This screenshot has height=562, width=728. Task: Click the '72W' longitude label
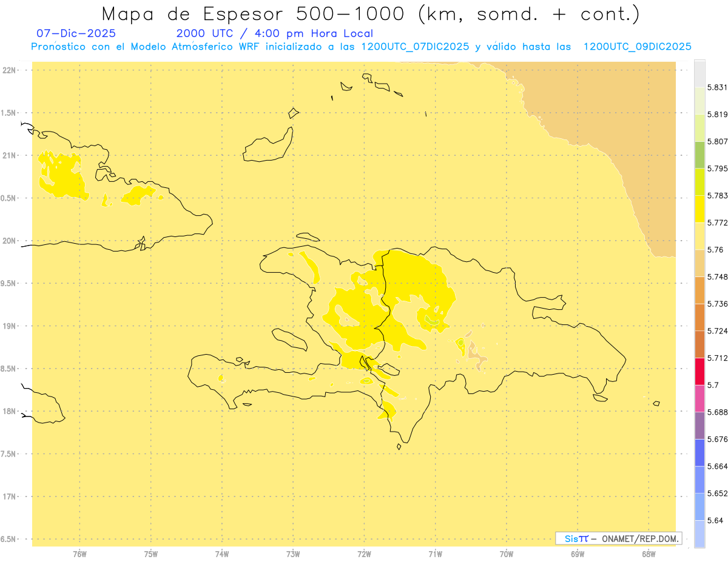click(x=364, y=554)
